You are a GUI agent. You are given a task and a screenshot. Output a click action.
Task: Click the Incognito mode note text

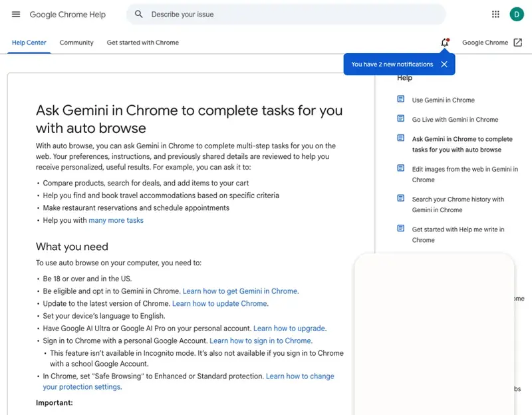click(197, 358)
